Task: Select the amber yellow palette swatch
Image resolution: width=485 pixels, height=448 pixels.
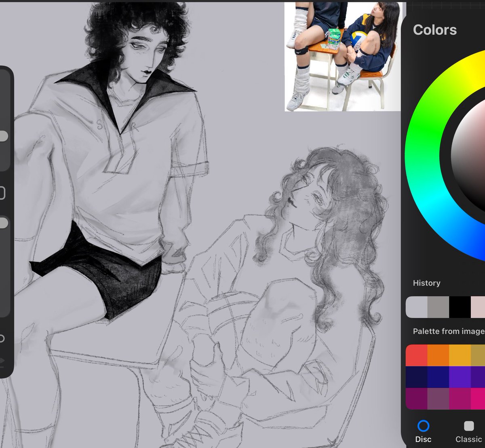Action: [460, 355]
